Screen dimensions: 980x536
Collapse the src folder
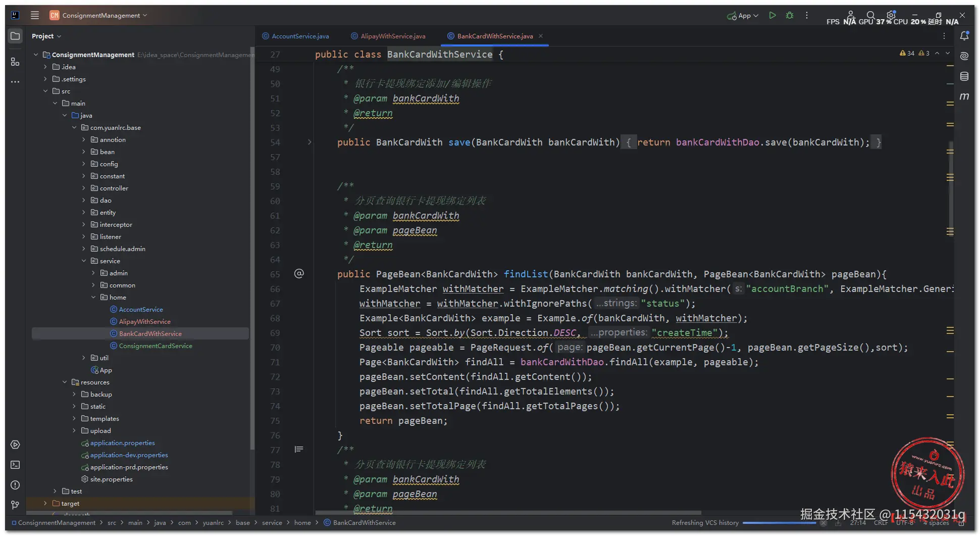(45, 91)
